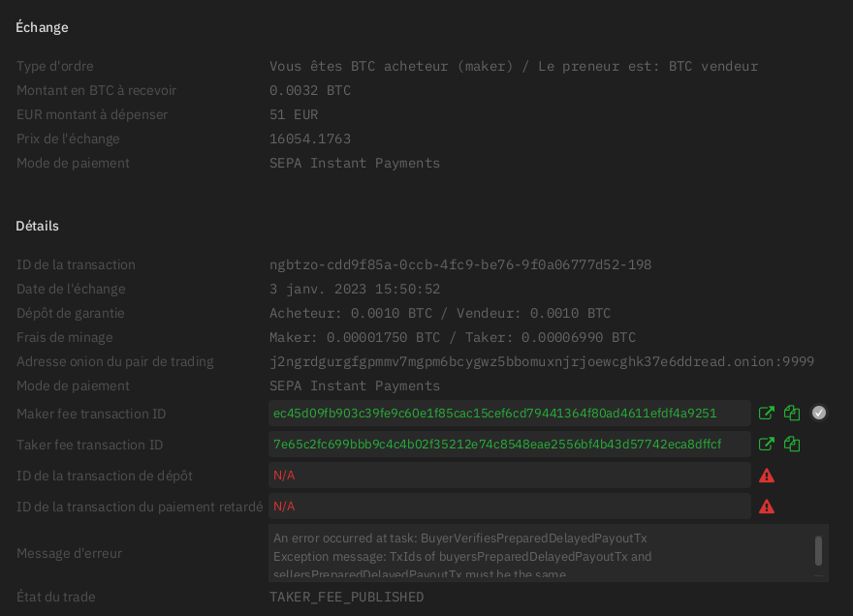Viewport: 853px width, 616px height.
Task: Collapse the Détails section header
Action: click(x=37, y=226)
